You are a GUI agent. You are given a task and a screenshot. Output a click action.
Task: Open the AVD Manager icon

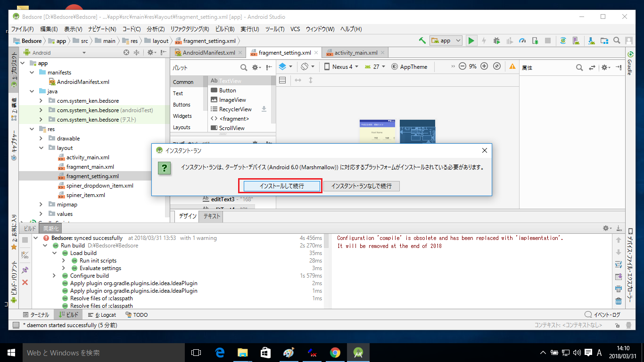click(576, 41)
